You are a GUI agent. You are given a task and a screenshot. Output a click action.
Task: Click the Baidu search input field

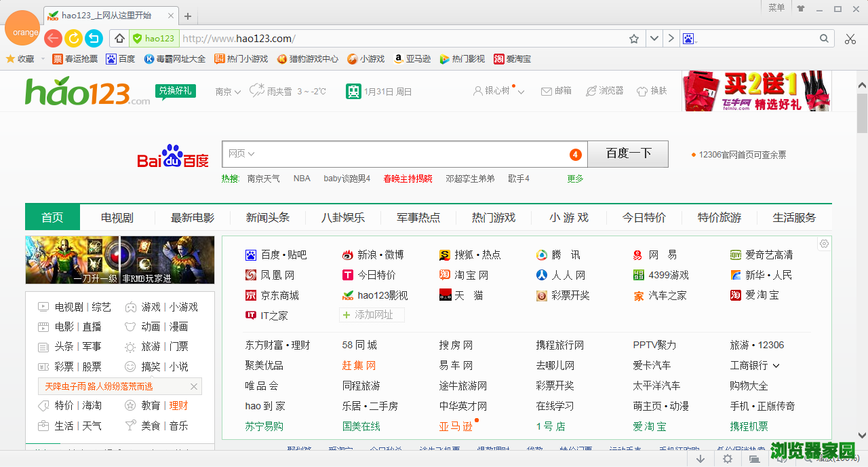(407, 154)
